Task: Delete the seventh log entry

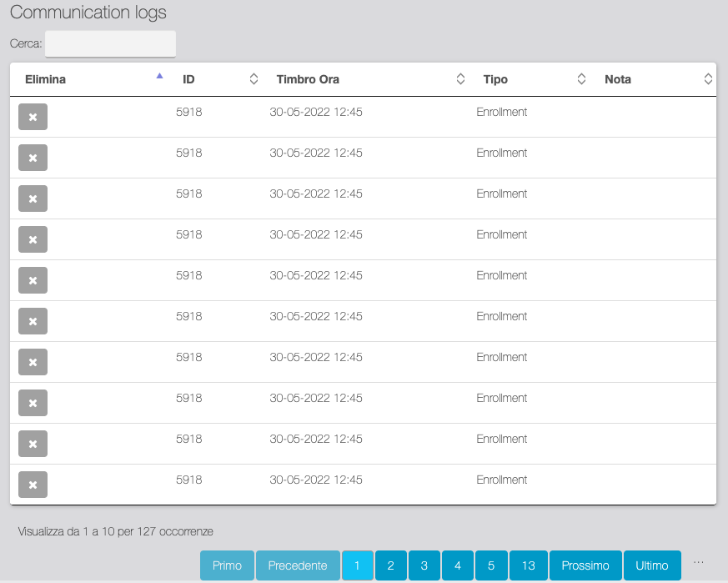Action: click(33, 363)
